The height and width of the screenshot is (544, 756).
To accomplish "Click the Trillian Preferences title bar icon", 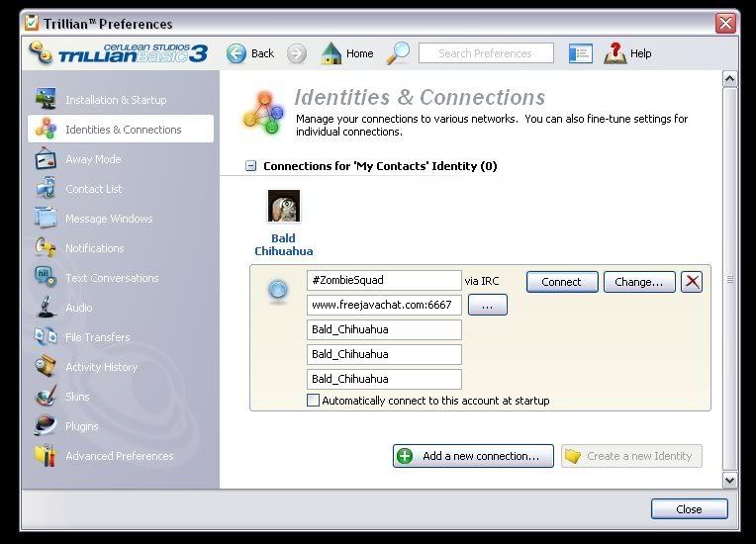I will point(32,23).
